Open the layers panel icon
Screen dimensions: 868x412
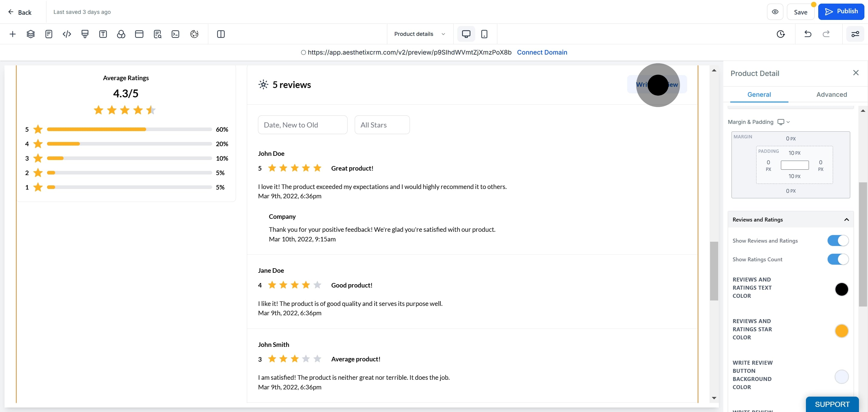coord(31,34)
